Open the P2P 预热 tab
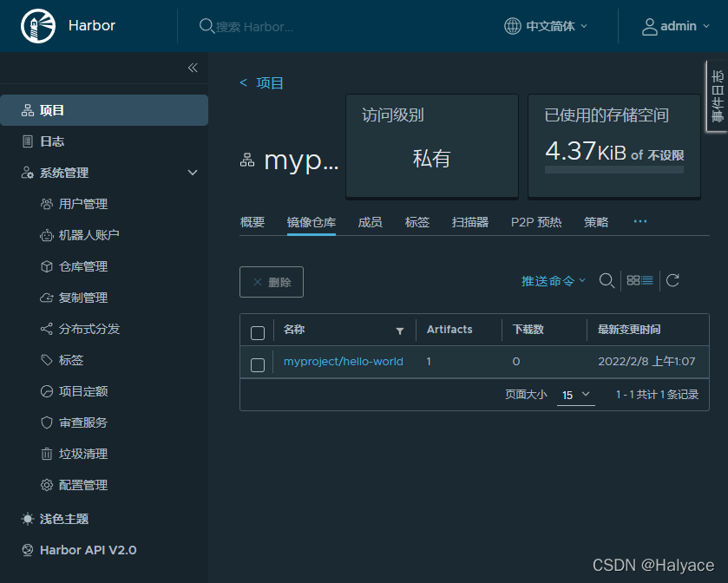 click(x=536, y=222)
